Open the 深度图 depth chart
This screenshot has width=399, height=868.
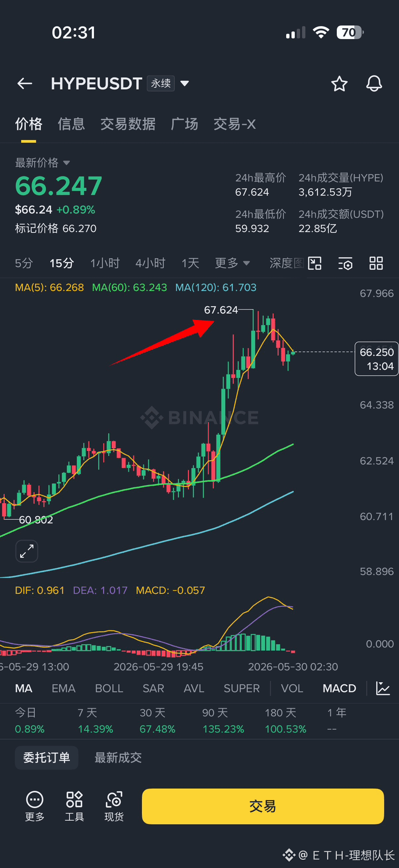286,263
